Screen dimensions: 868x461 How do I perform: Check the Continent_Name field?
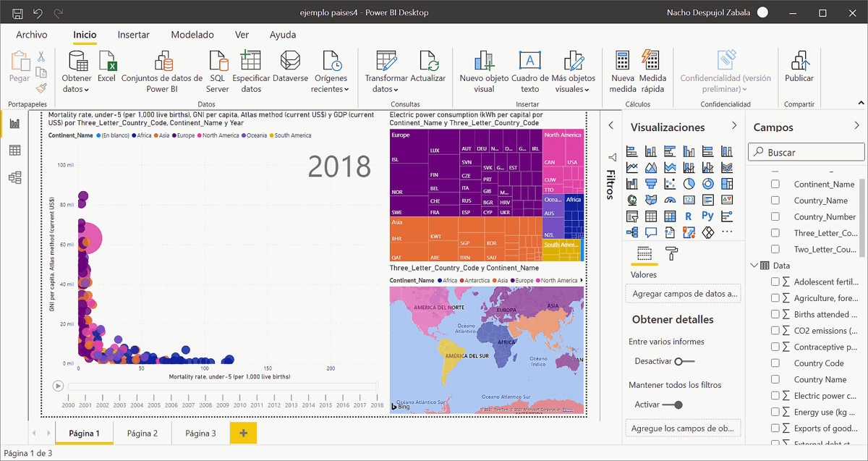775,185
